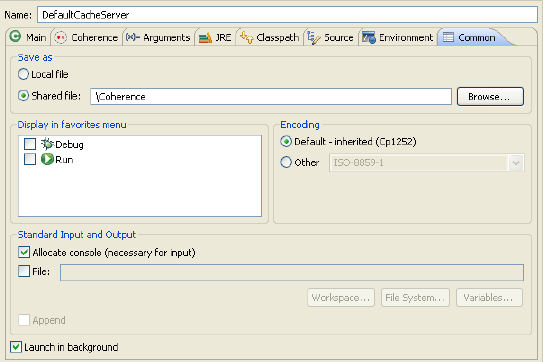Image resolution: width=543 pixels, height=362 pixels.
Task: Tick the Append checkbox
Action: (x=24, y=320)
